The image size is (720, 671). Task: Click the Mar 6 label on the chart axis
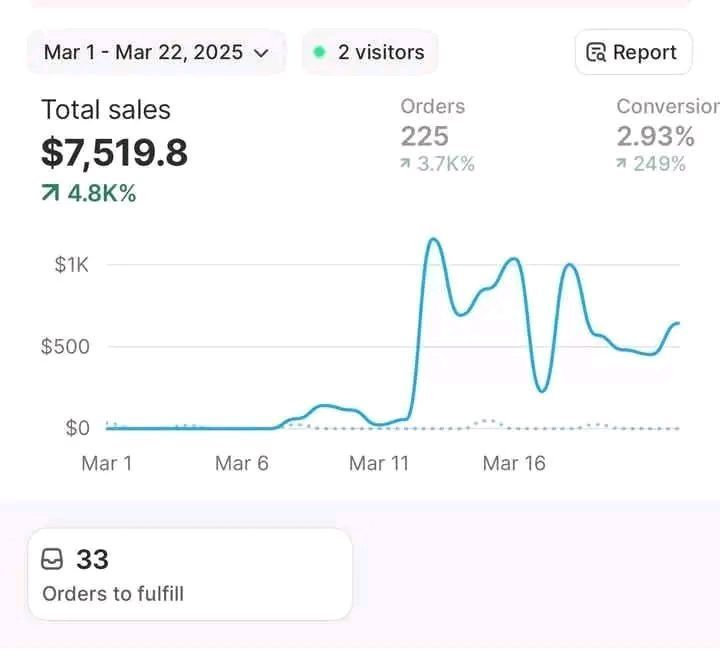(241, 463)
